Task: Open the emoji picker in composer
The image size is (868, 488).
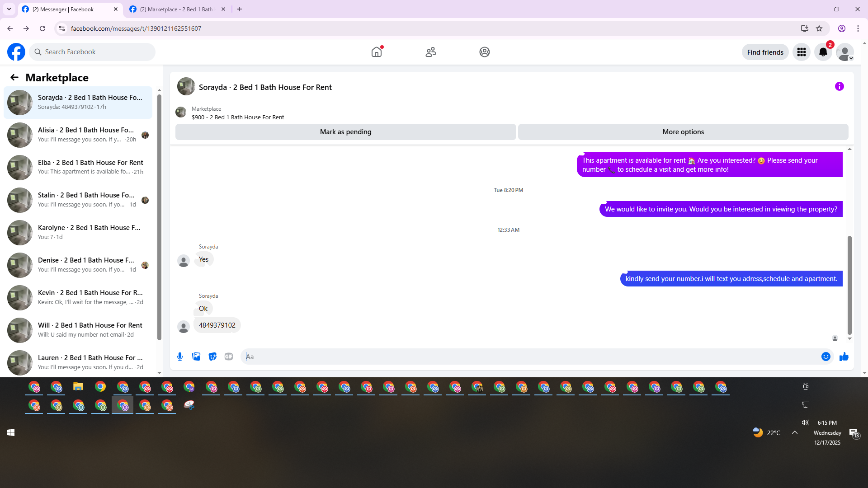Action: click(x=826, y=357)
